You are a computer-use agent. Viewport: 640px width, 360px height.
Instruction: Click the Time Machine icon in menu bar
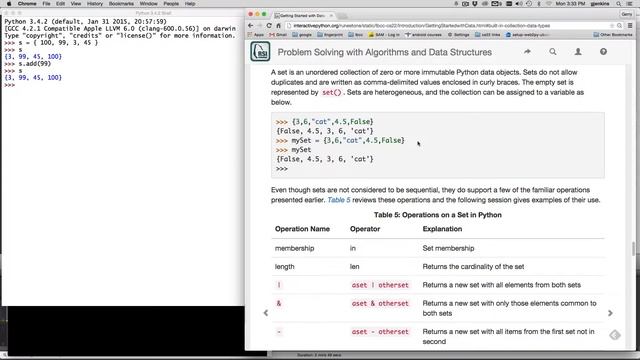point(529,4)
